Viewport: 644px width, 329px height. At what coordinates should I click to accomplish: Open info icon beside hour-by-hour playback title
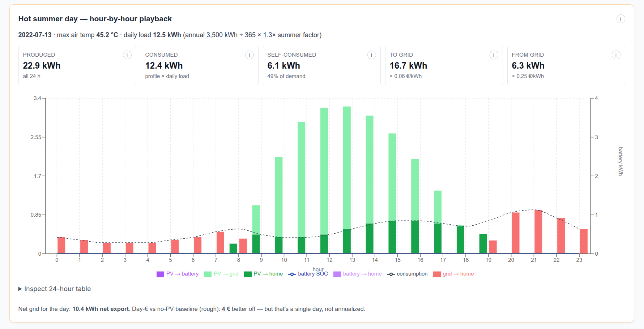coord(620,19)
